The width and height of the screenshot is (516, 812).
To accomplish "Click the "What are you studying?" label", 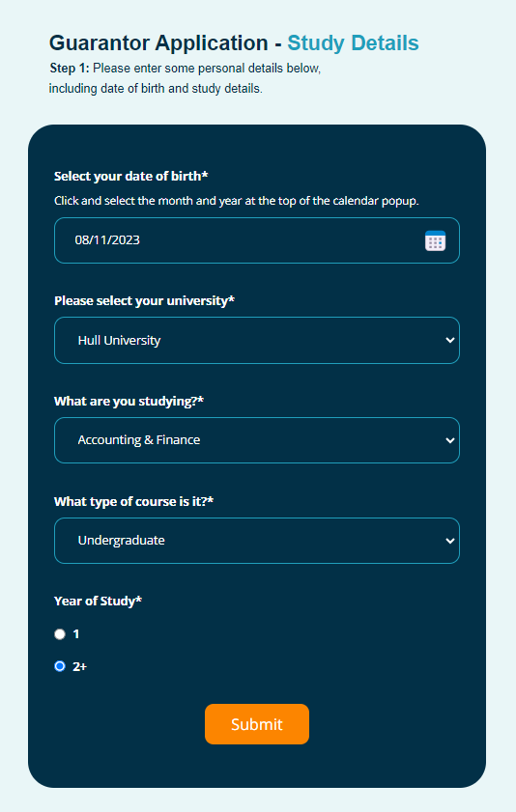I will [x=129, y=402].
